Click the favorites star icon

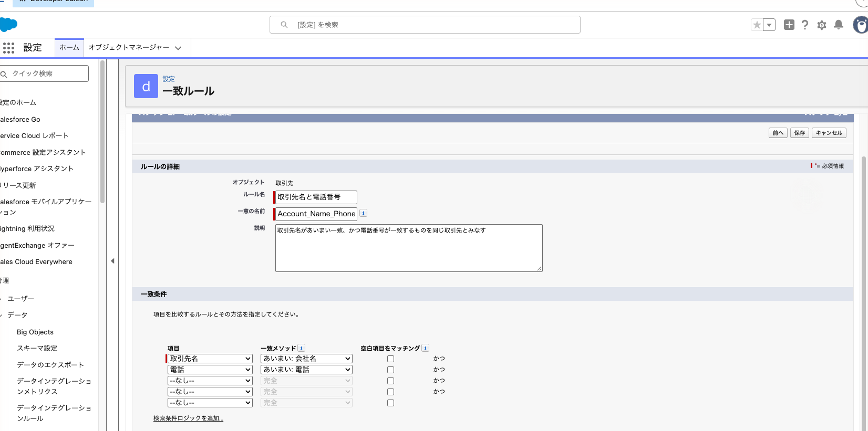coord(757,25)
